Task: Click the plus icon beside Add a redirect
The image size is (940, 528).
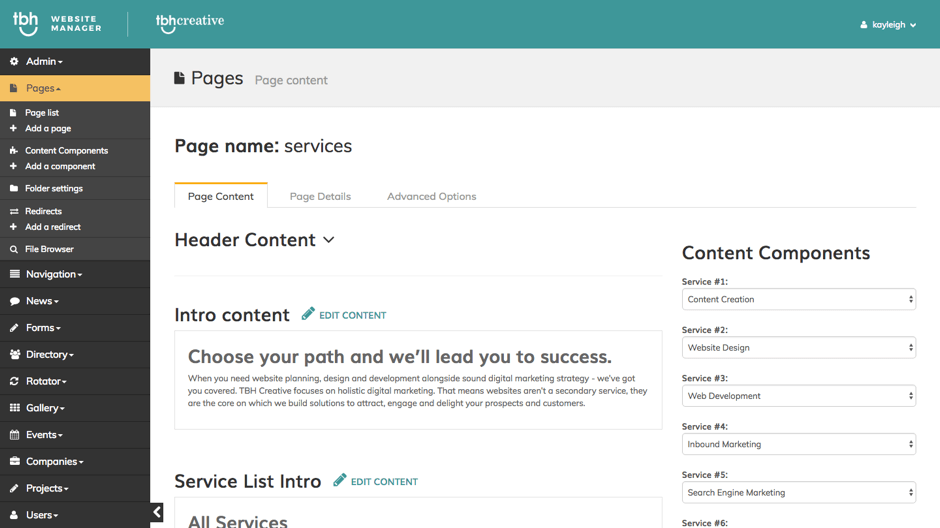Action: pyautogui.click(x=13, y=227)
